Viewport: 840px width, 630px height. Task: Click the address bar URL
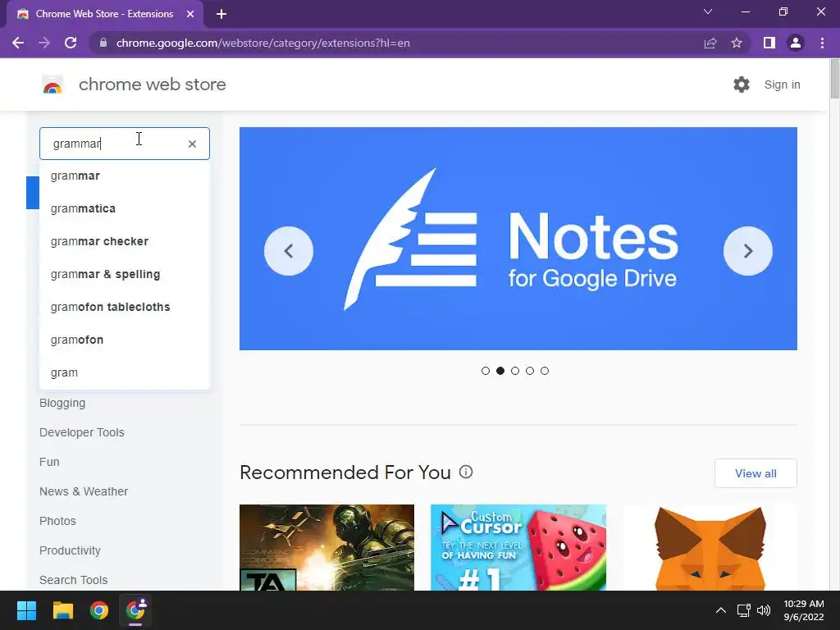tap(263, 43)
